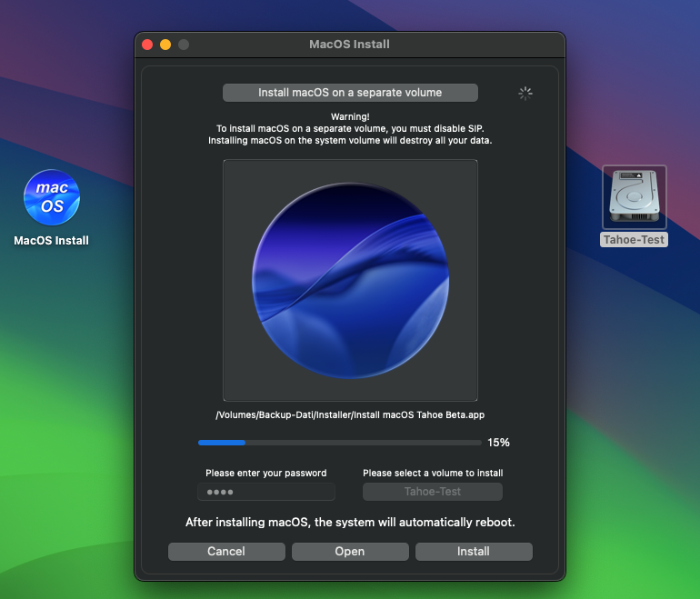Screen dimensions: 700x599
Task: Click the macOS Tahoe installer artwork
Action: click(x=350, y=280)
